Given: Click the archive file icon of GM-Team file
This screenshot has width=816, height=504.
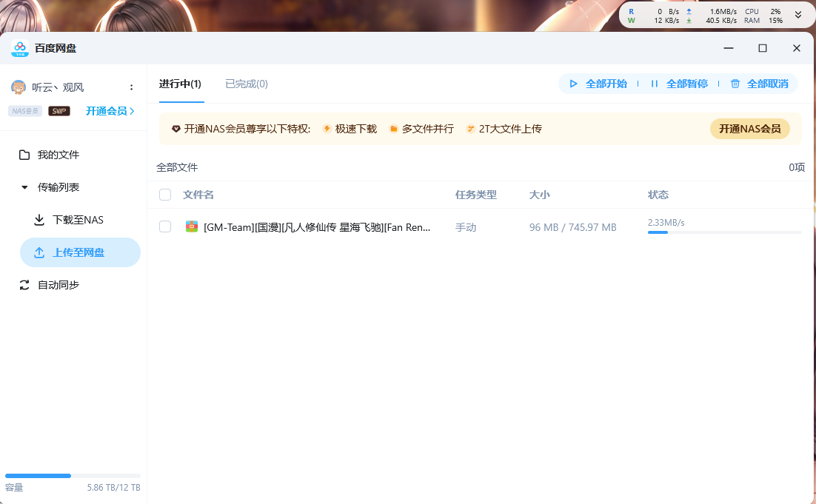Looking at the screenshot, I should click(x=192, y=226).
